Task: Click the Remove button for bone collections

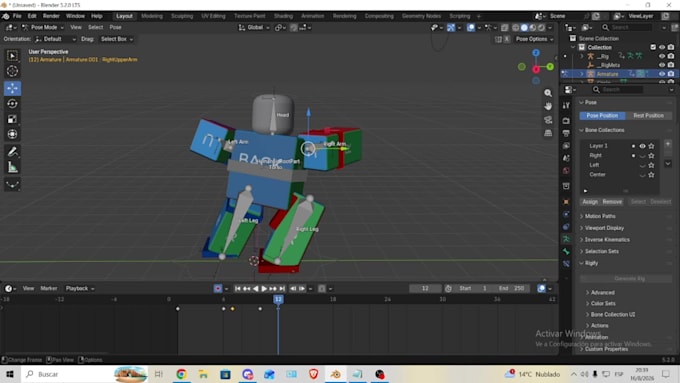Action: pyautogui.click(x=612, y=202)
